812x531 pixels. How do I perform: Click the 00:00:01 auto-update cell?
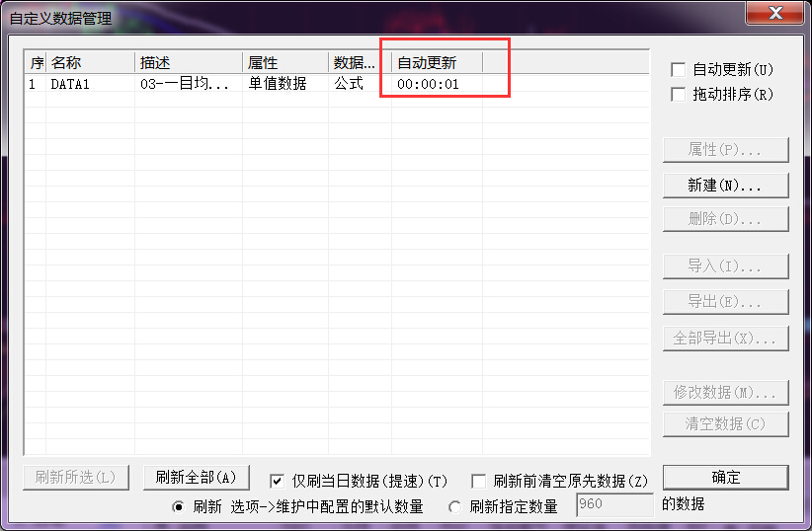click(428, 85)
